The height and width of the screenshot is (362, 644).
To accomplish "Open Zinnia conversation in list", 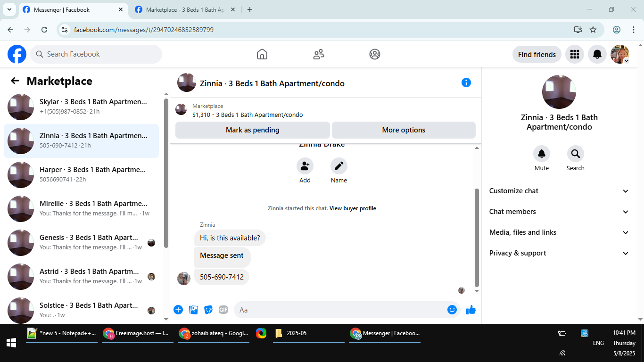I will pos(81,141).
